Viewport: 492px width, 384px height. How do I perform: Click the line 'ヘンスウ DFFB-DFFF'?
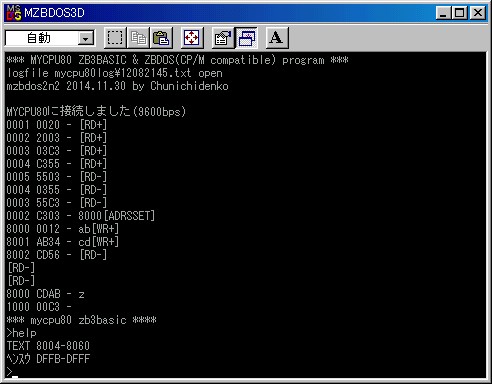(x=48, y=359)
